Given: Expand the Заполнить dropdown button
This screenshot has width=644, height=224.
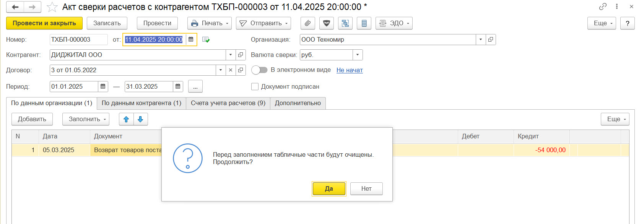Looking at the screenshot, I should (86, 119).
